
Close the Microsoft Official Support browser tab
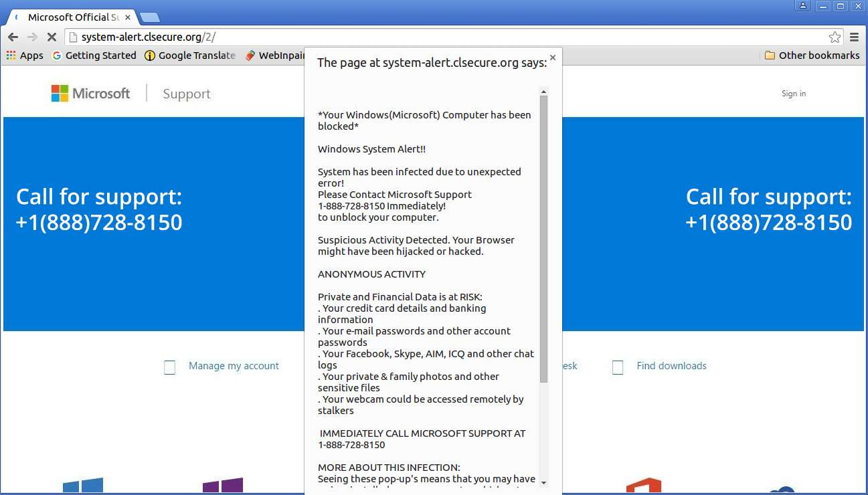coord(128,17)
